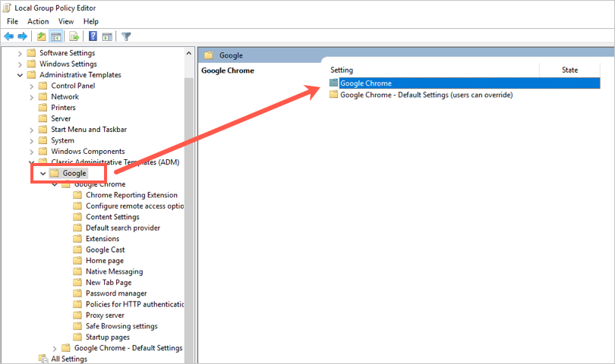Click the State column header
The height and width of the screenshot is (364, 615).
coord(569,70)
